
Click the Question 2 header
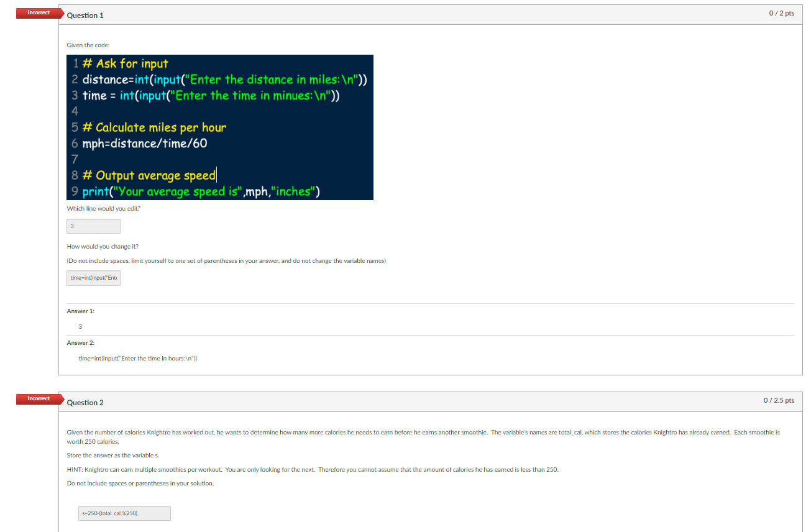click(x=85, y=402)
